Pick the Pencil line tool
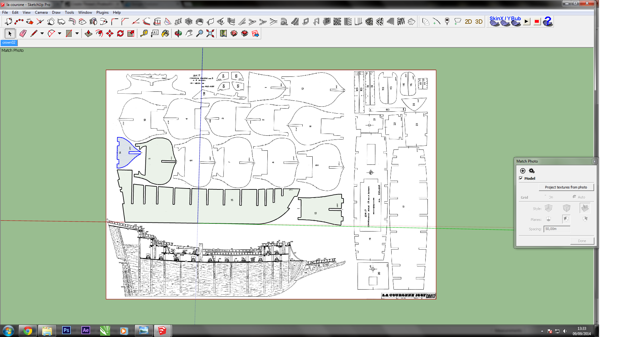Image resolution: width=644 pixels, height=337 pixels. (34, 33)
